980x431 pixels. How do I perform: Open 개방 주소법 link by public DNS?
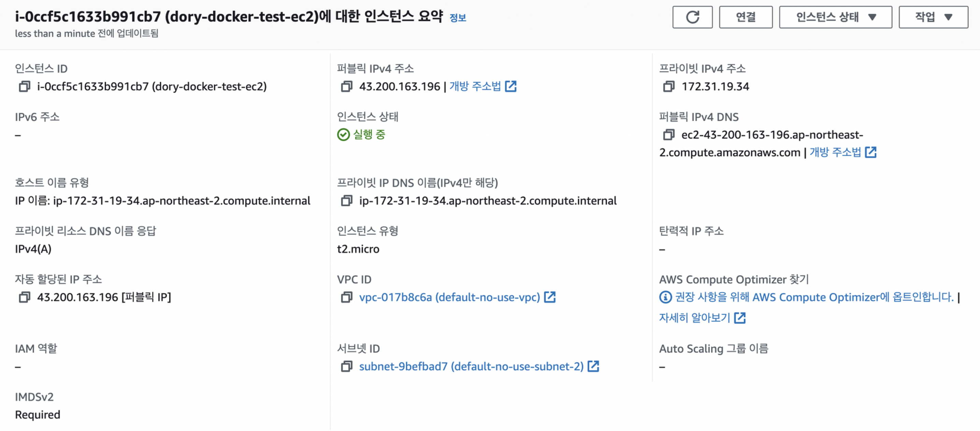point(843,152)
